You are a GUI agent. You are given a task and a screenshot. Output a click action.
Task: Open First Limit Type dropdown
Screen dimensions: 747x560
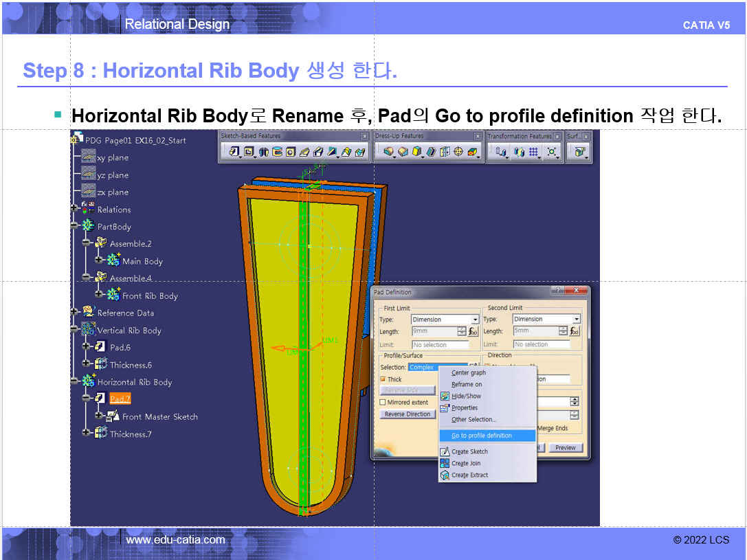pyautogui.click(x=475, y=320)
